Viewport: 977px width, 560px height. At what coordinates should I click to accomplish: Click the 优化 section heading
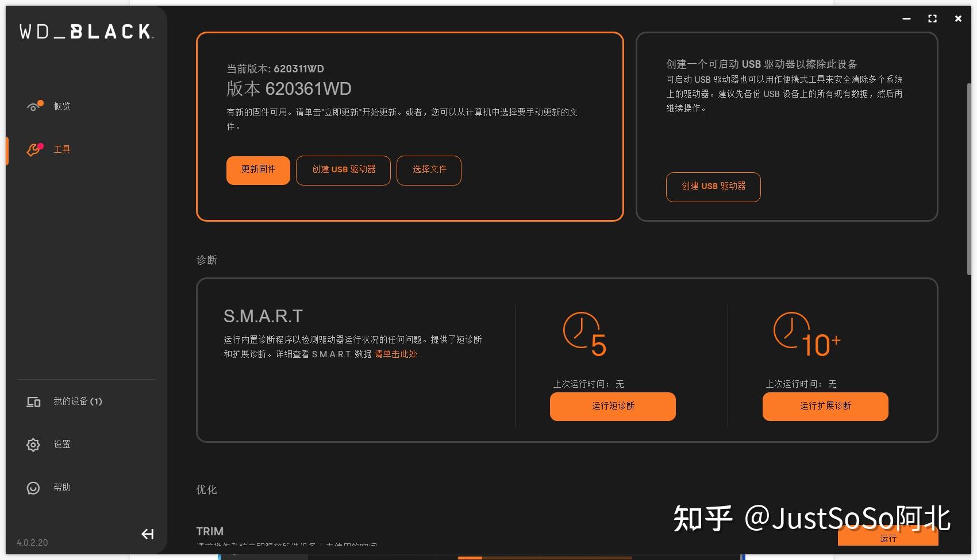point(206,490)
